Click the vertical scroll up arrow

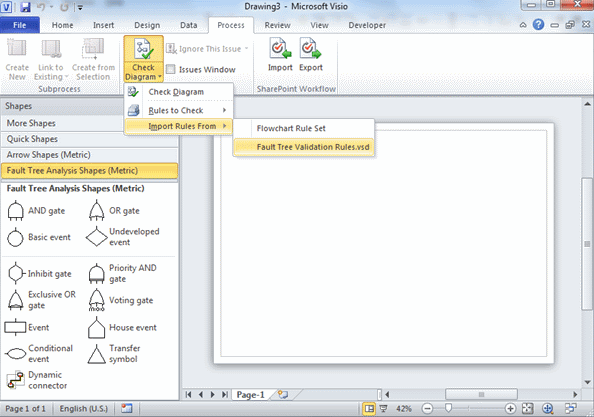point(587,103)
